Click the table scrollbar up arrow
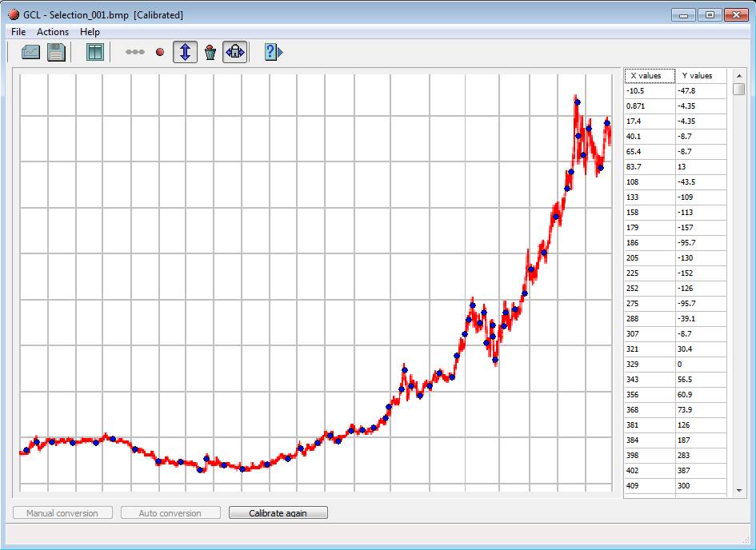This screenshot has width=756, height=550. (738, 76)
